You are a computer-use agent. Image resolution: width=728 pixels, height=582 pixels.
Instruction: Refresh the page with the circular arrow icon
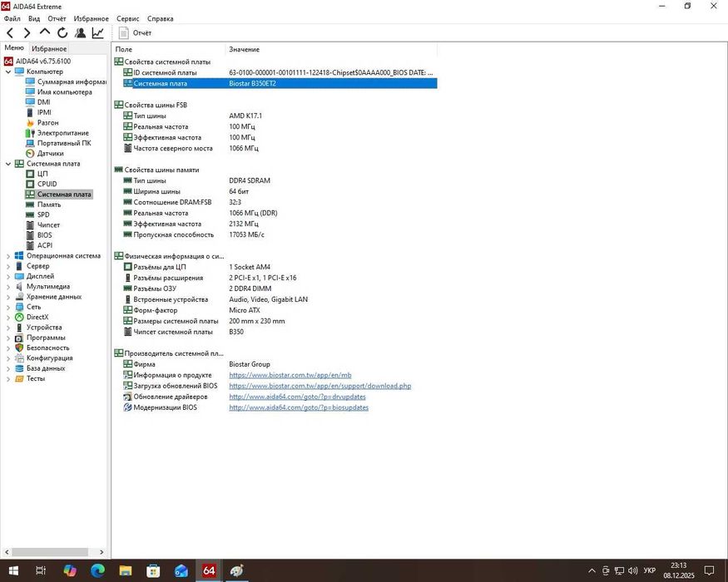pyautogui.click(x=62, y=33)
